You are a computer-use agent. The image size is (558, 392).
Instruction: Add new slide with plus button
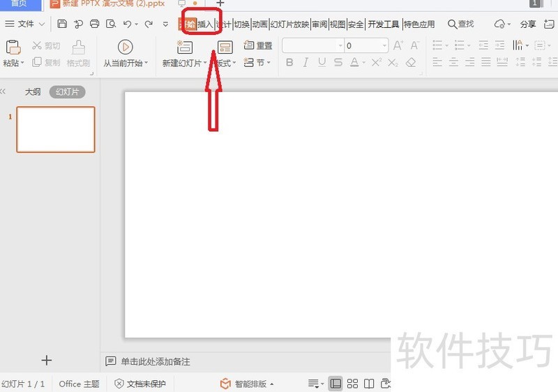pos(47,361)
